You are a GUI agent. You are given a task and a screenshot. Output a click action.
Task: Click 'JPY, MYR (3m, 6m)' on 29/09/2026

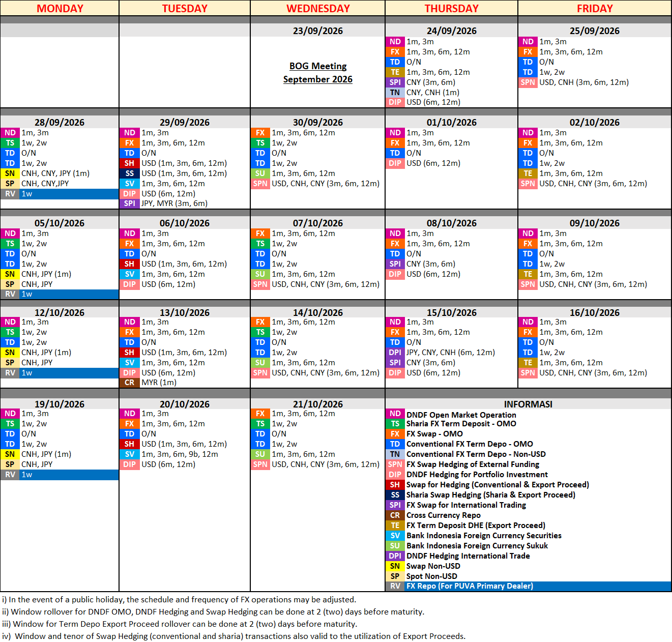click(x=174, y=203)
